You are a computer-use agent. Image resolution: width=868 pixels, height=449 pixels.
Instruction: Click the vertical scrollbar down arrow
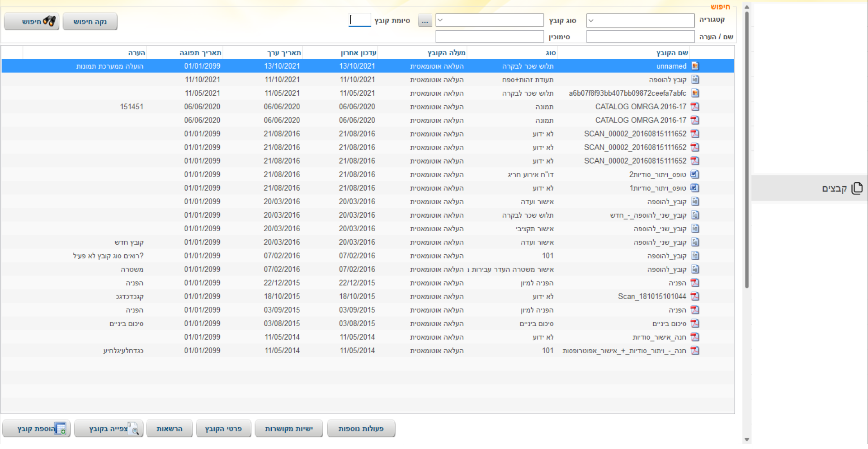point(747,439)
